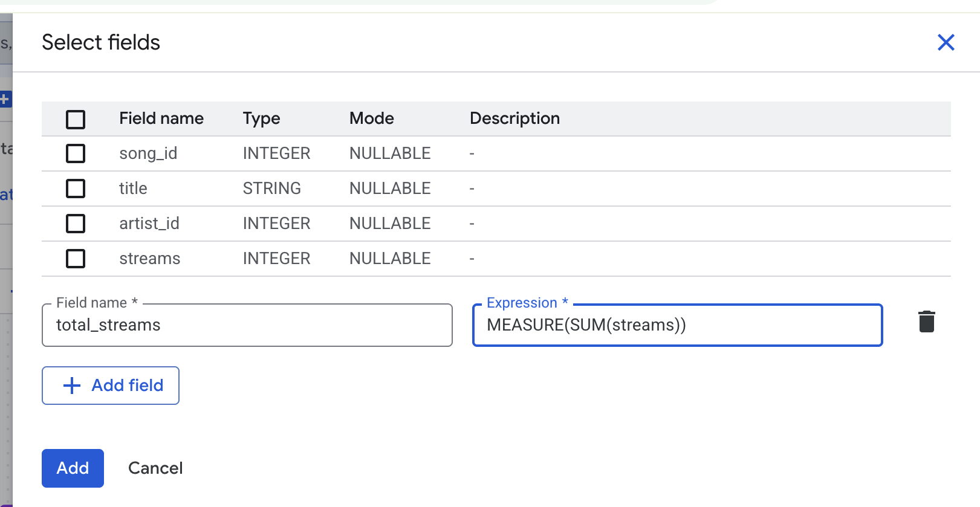This screenshot has height=507, width=980.
Task: Click the song_id field name text
Action: (x=148, y=153)
